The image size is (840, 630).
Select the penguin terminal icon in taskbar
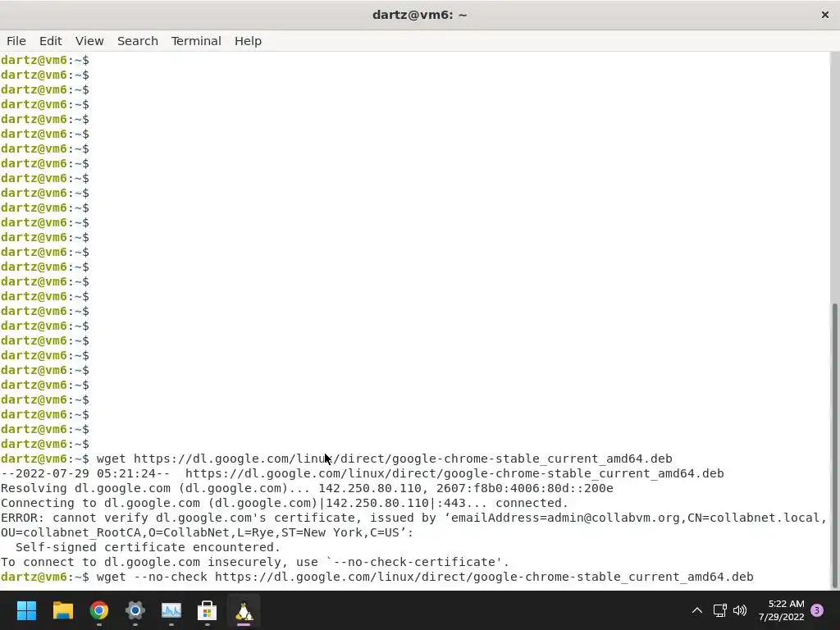tap(244, 610)
